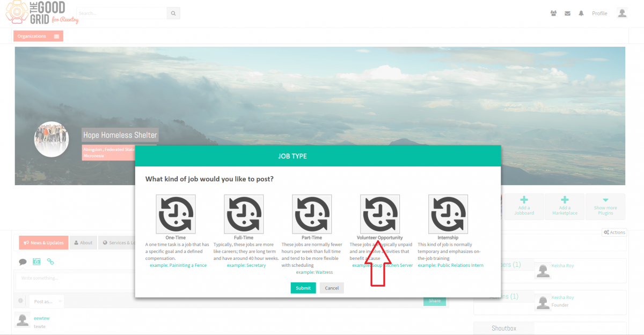This screenshot has height=335, width=644.
Task: Open the notifications bell icon
Action: (x=581, y=13)
